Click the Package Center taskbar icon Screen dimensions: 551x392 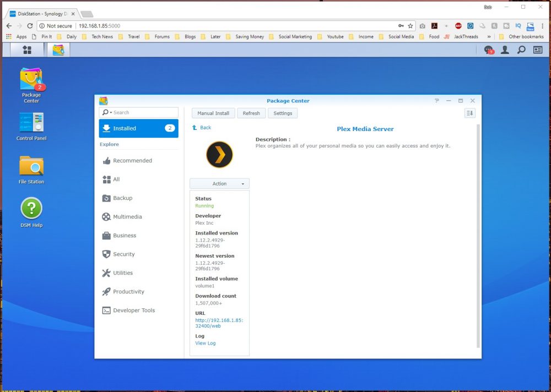58,50
